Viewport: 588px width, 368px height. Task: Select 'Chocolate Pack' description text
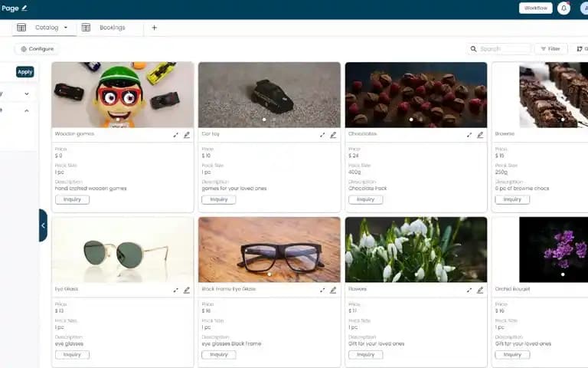pos(367,189)
